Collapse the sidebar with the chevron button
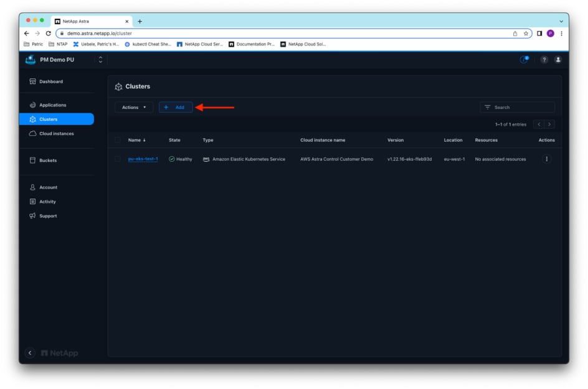This screenshot has height=389, width=588. coord(30,353)
